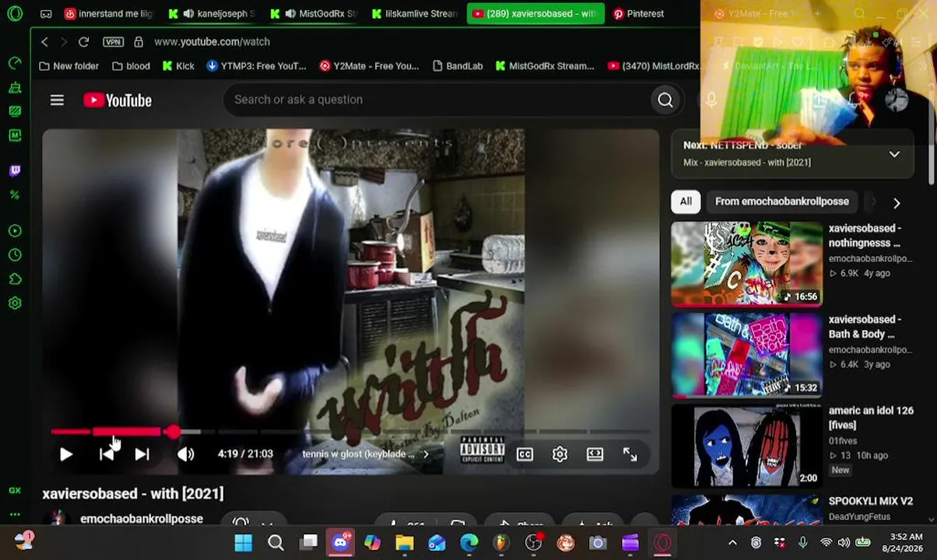The image size is (937, 560).
Task: Click the red playhead scrubber dot
Action: point(172,431)
